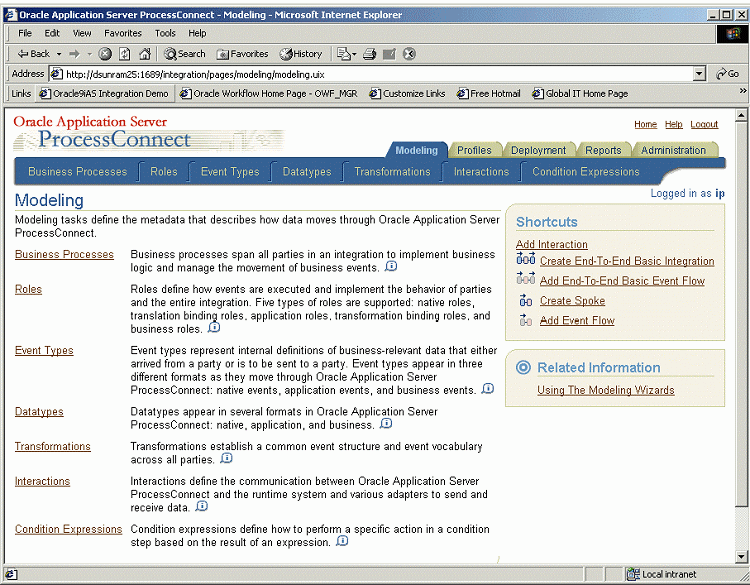Viewport: 750px width, 585px height.
Task: Click the Add Event Flow icon
Action: (x=526, y=320)
